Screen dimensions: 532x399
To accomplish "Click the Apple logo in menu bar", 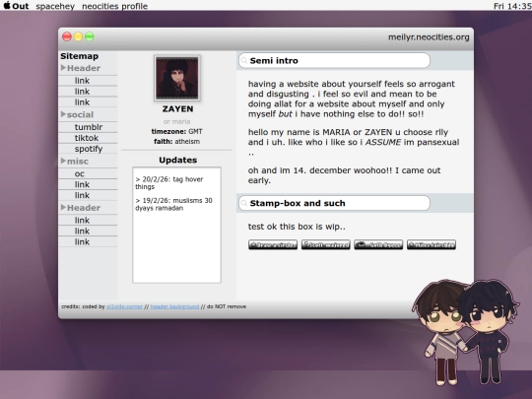I will click(x=7, y=6).
